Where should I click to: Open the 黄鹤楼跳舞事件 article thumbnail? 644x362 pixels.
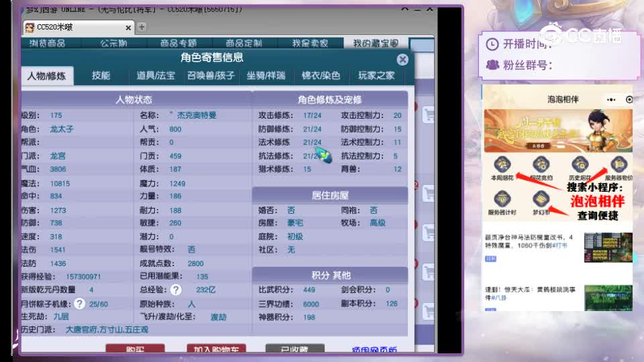(x=608, y=298)
